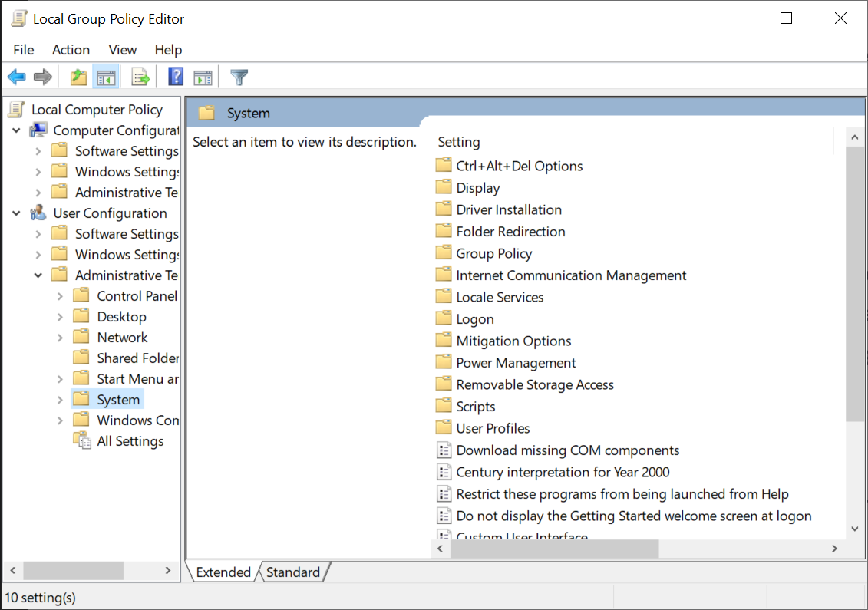
Task: Click the All Settings folder icon
Action: coord(82,440)
